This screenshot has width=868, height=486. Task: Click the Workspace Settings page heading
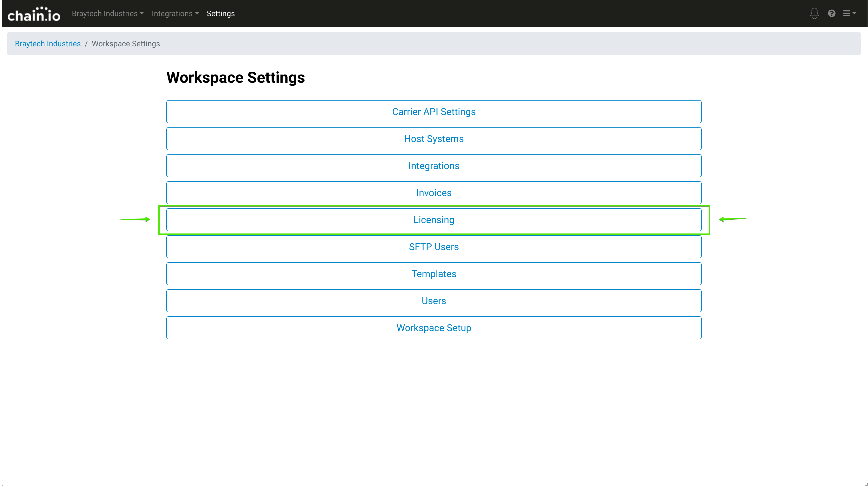[236, 77]
